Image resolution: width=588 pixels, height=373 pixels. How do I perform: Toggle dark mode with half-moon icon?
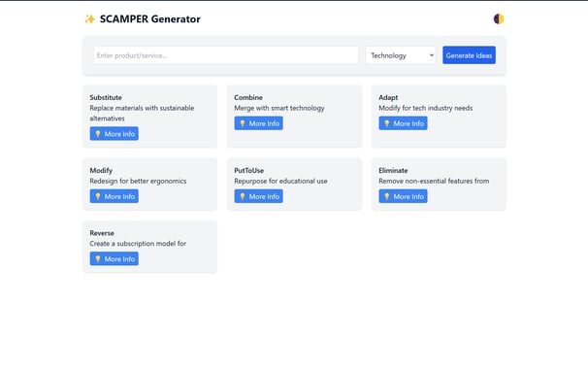pyautogui.click(x=499, y=18)
